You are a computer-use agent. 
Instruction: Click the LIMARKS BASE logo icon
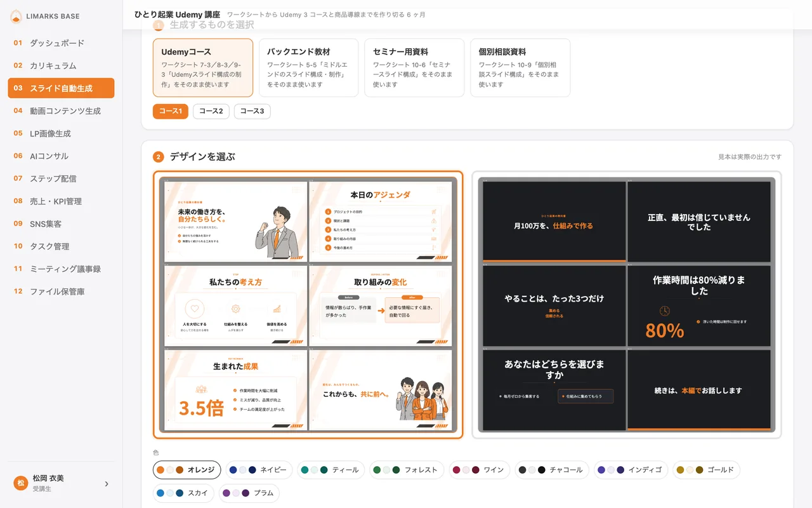click(x=16, y=17)
